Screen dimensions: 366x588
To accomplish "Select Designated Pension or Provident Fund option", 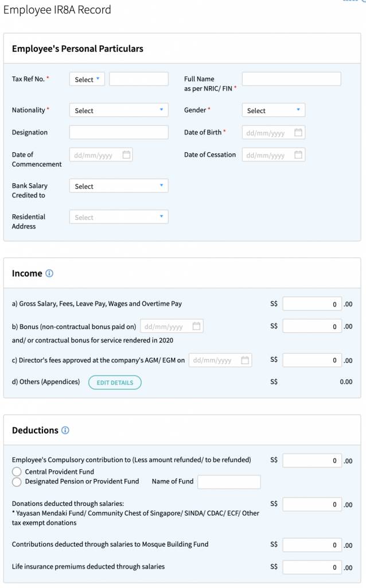I will tap(17, 482).
